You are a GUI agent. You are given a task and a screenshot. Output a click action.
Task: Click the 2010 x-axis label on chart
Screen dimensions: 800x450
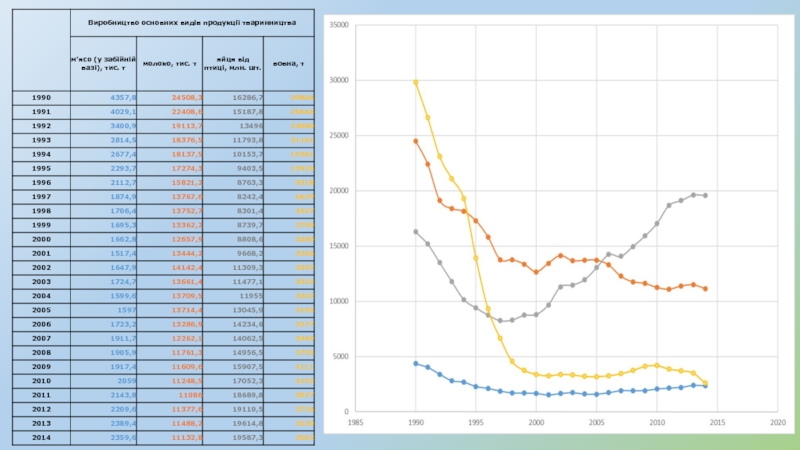coord(657,422)
